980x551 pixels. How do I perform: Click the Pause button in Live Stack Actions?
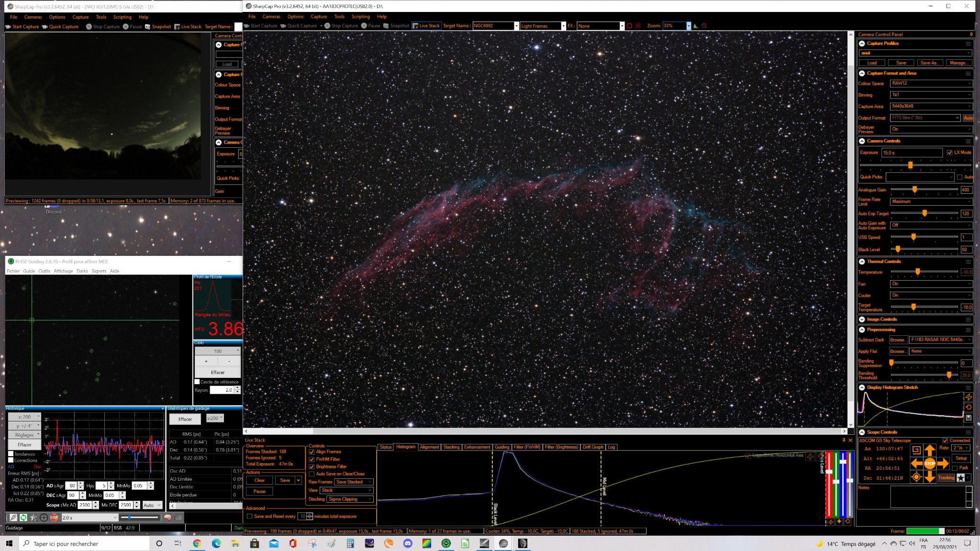tap(259, 491)
